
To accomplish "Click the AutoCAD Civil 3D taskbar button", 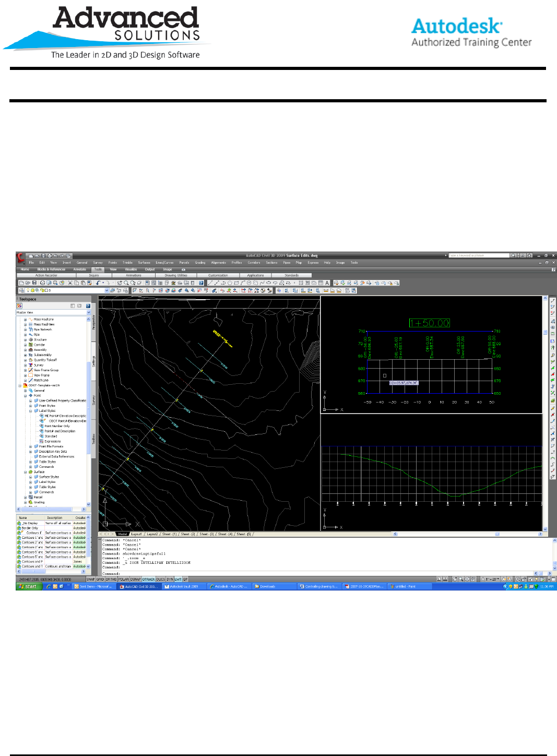I will 140,586.
